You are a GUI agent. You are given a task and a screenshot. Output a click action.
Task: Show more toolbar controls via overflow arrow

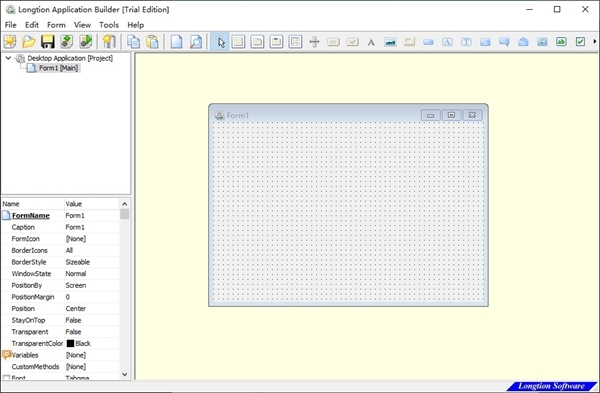point(595,41)
